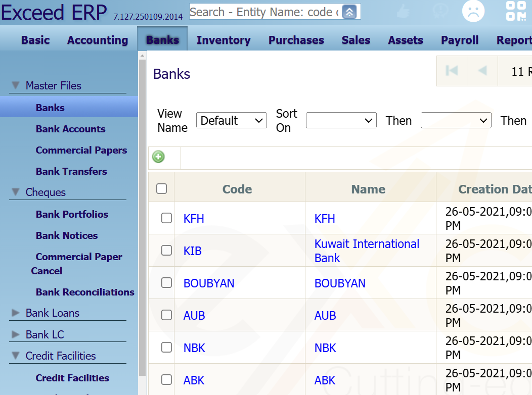Select the BOUBYAN row checkbox
Viewport: 532px width, 395px height.
[166, 282]
